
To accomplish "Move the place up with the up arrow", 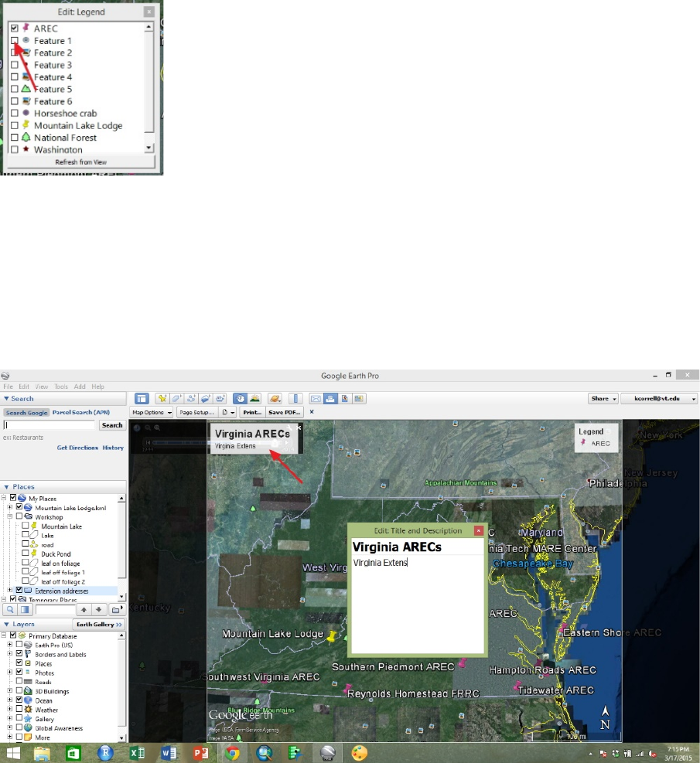I will (x=84, y=609).
